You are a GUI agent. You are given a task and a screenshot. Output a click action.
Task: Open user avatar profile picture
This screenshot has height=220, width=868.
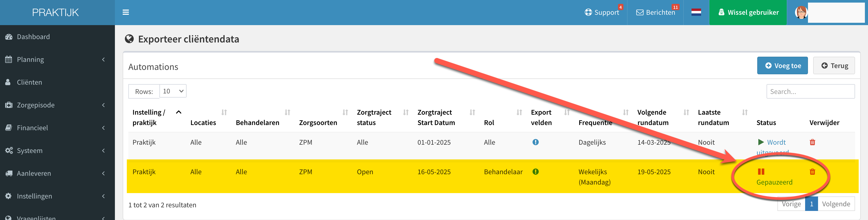coord(801,12)
